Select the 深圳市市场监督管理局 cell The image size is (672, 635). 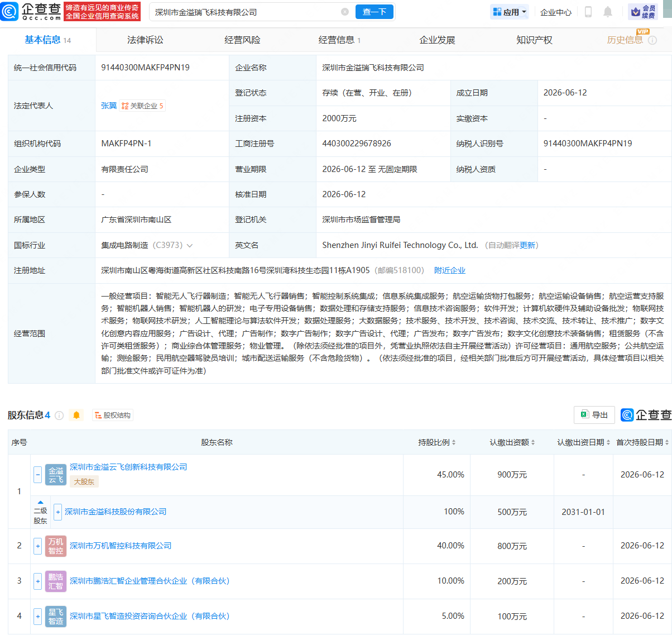[x=361, y=219]
